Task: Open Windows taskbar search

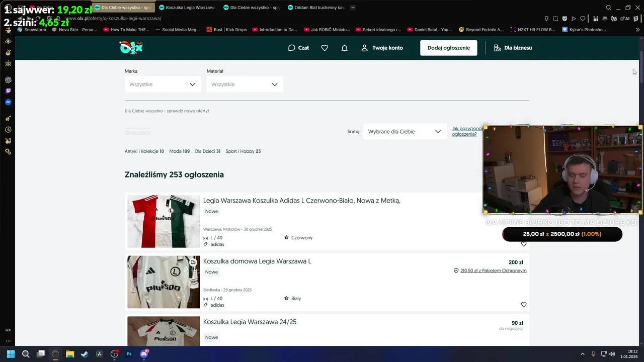Action: tap(26, 354)
